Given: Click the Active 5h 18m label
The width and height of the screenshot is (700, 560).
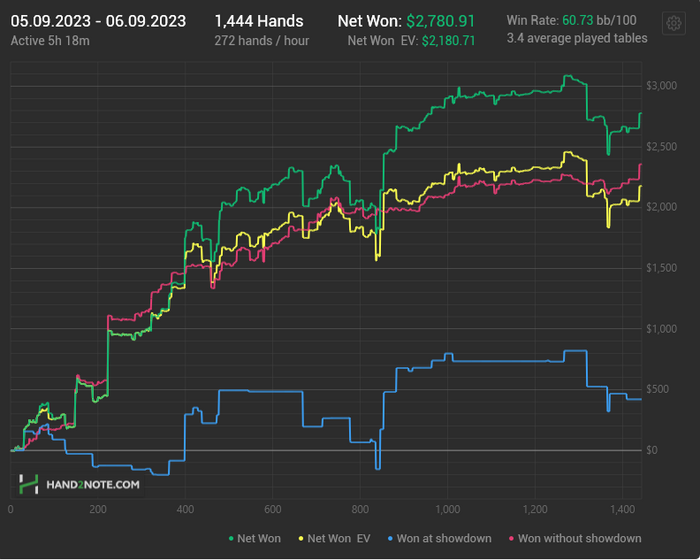Looking at the screenshot, I should pos(50,41).
